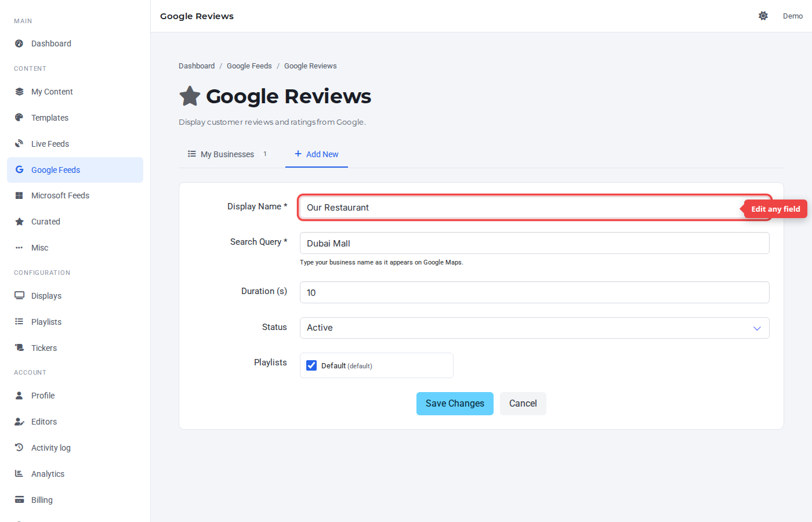Click the star icon beside Google Reviews heading
Screen dimensions: 812x522
[x=190, y=96]
